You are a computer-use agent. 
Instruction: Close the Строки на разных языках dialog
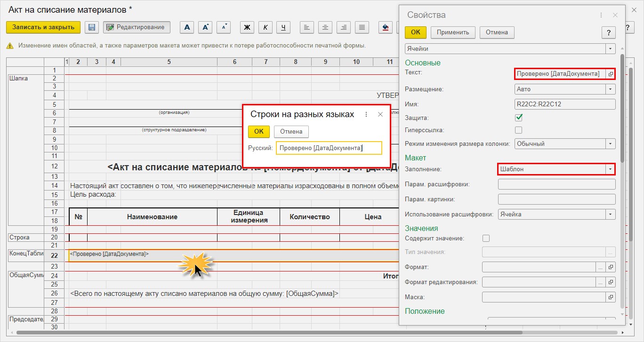click(x=380, y=114)
